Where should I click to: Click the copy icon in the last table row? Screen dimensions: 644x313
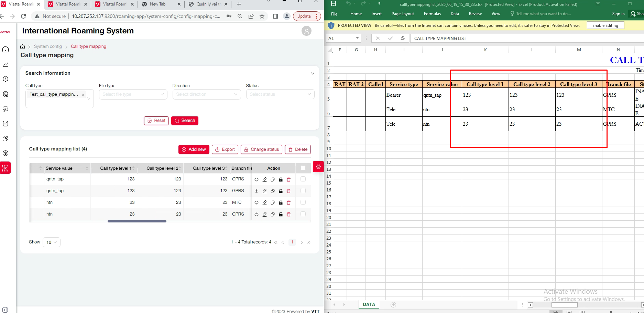click(x=273, y=215)
